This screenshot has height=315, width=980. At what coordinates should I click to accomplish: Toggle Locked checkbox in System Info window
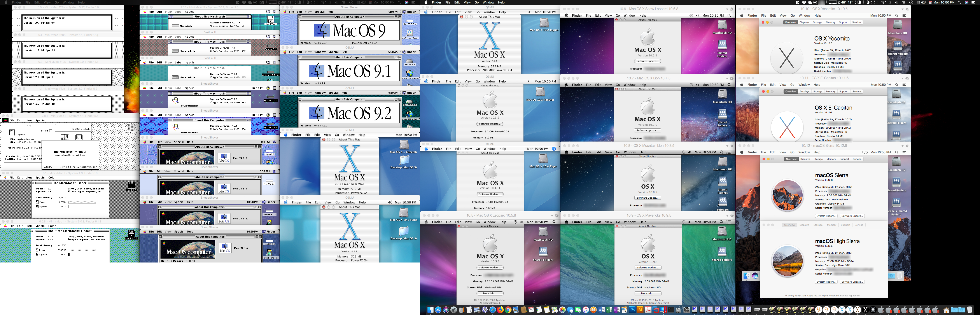point(50,131)
